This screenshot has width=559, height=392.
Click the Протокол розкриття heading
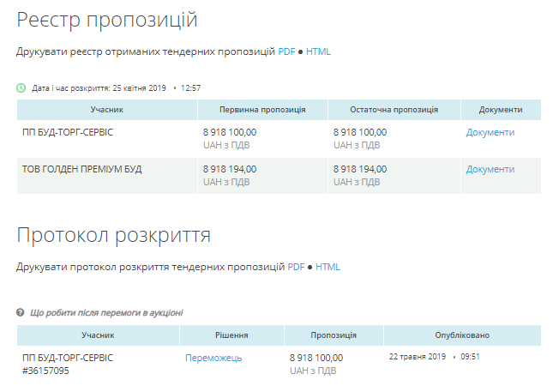pyautogui.click(x=113, y=235)
